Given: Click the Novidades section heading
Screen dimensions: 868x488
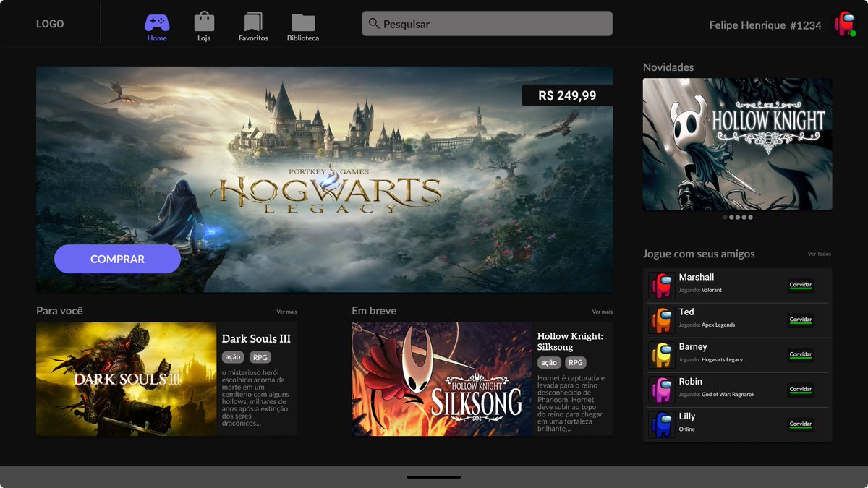Looking at the screenshot, I should (668, 67).
